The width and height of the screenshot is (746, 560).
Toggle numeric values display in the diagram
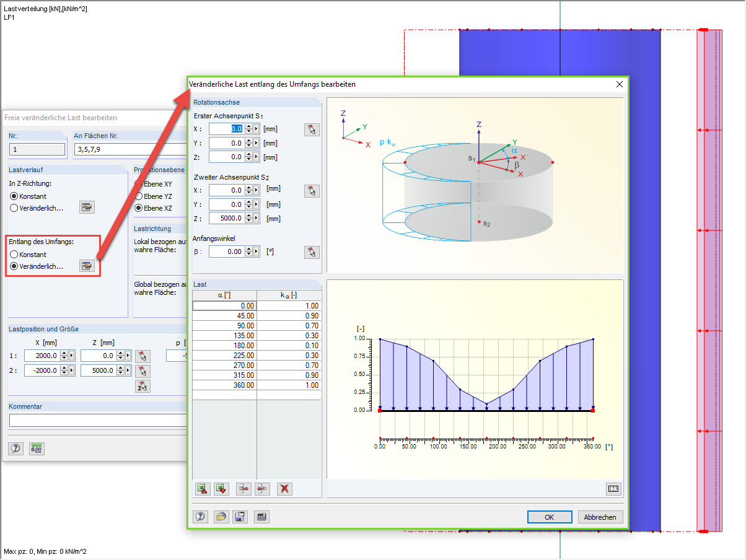pos(614,489)
